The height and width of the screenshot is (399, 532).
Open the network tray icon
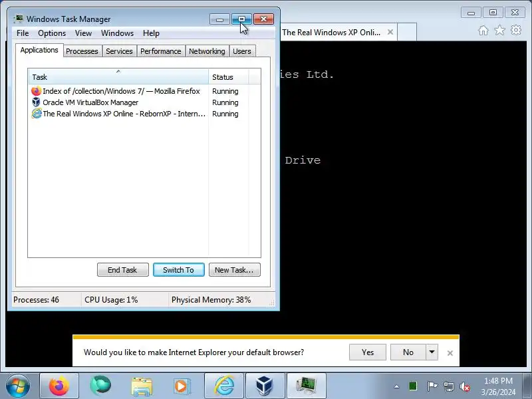(449, 386)
